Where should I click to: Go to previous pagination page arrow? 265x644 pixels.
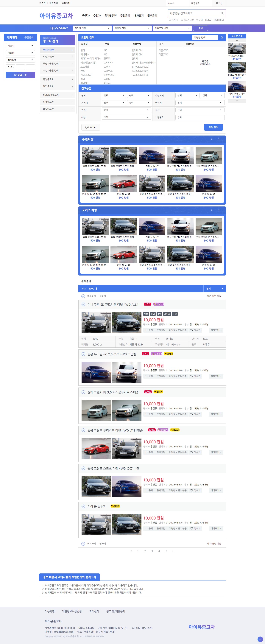[131, 551]
